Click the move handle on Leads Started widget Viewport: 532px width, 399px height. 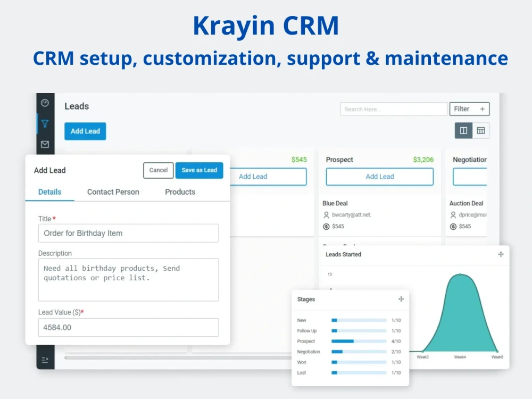(501, 254)
